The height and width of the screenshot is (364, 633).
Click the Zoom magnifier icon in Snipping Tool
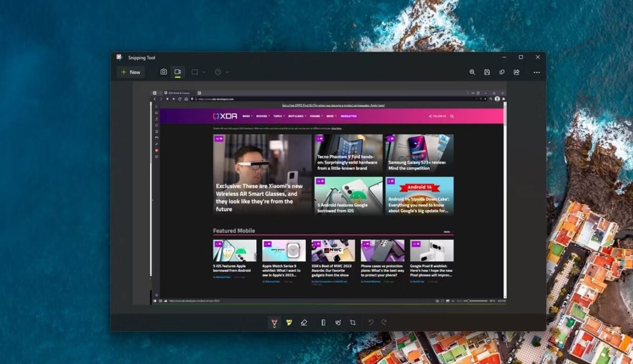coord(472,72)
